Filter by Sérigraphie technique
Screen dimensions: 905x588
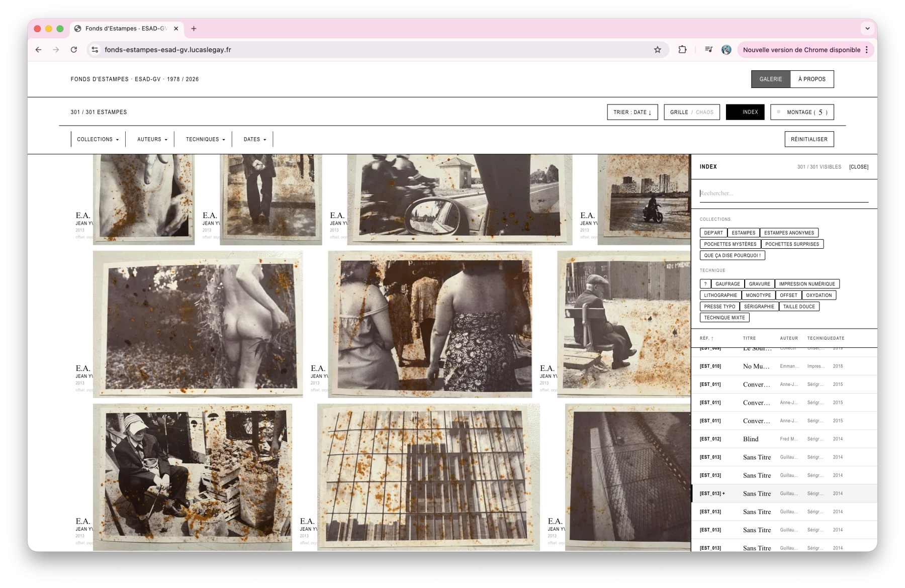click(759, 307)
